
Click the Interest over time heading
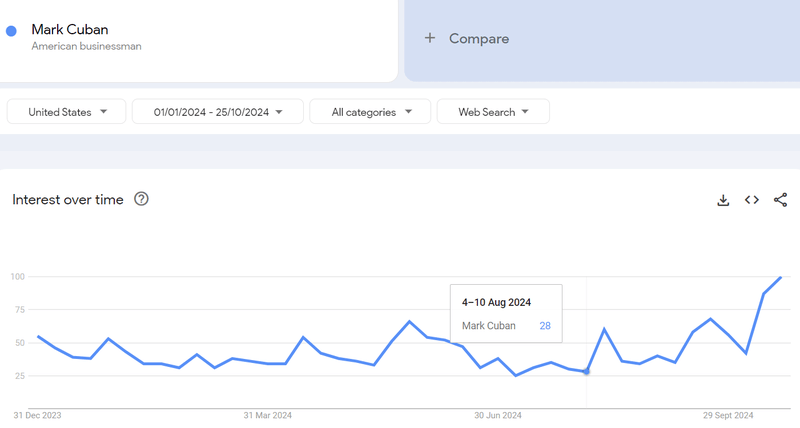point(68,200)
